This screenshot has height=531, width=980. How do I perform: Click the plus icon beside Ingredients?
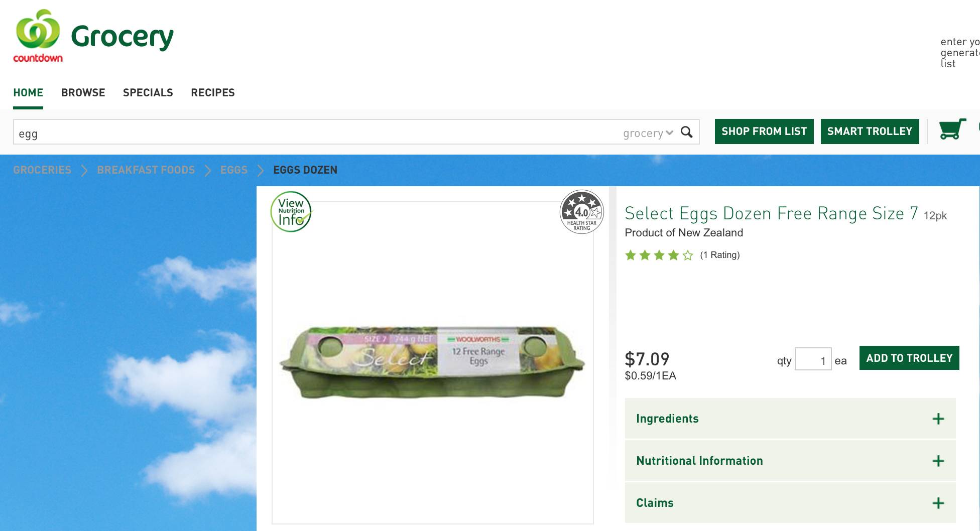click(x=938, y=419)
